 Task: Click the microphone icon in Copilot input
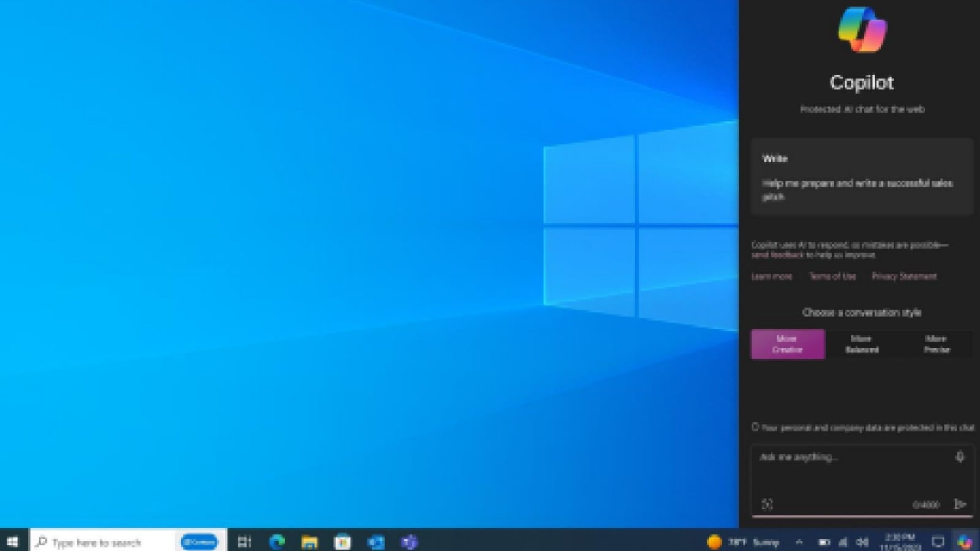tap(960, 457)
